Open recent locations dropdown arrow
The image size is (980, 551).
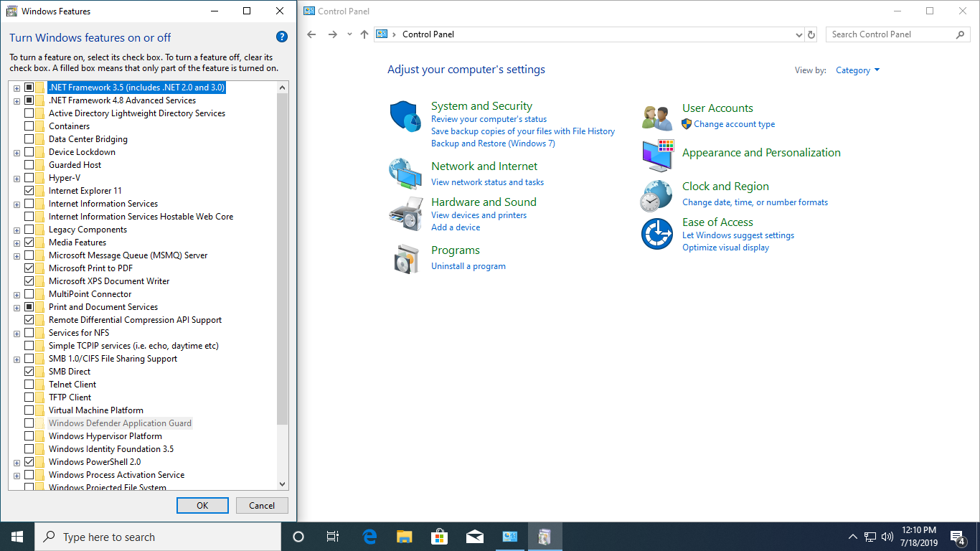pos(349,34)
